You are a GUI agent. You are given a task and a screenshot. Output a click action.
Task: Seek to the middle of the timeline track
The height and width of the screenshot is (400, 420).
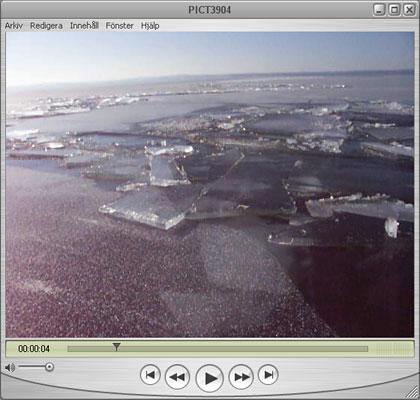(x=218, y=349)
